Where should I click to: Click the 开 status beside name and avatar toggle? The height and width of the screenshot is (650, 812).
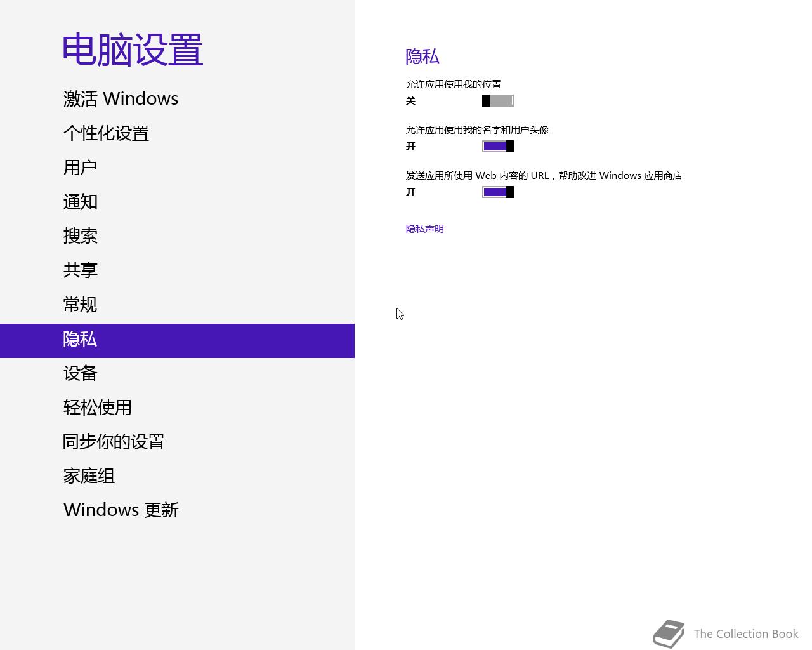click(410, 146)
